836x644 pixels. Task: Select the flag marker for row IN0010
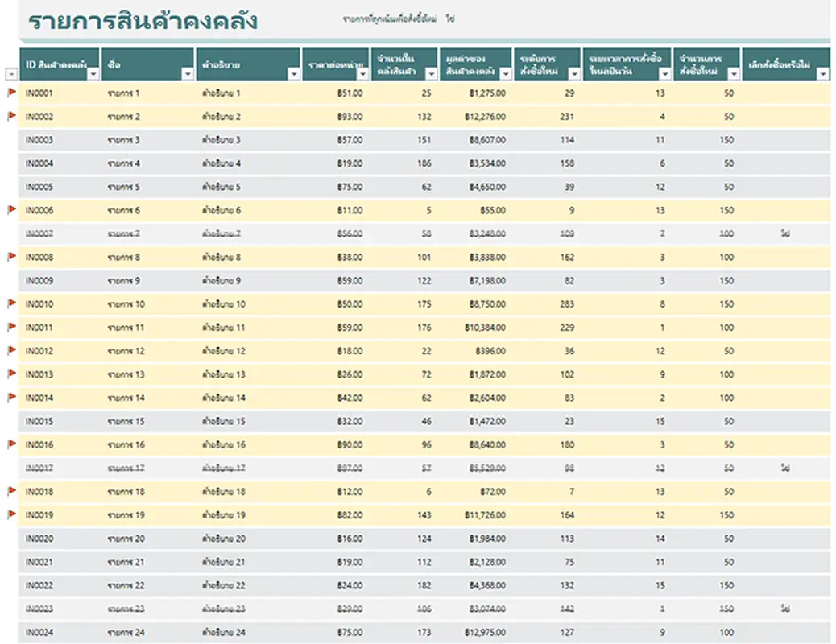tap(11, 304)
